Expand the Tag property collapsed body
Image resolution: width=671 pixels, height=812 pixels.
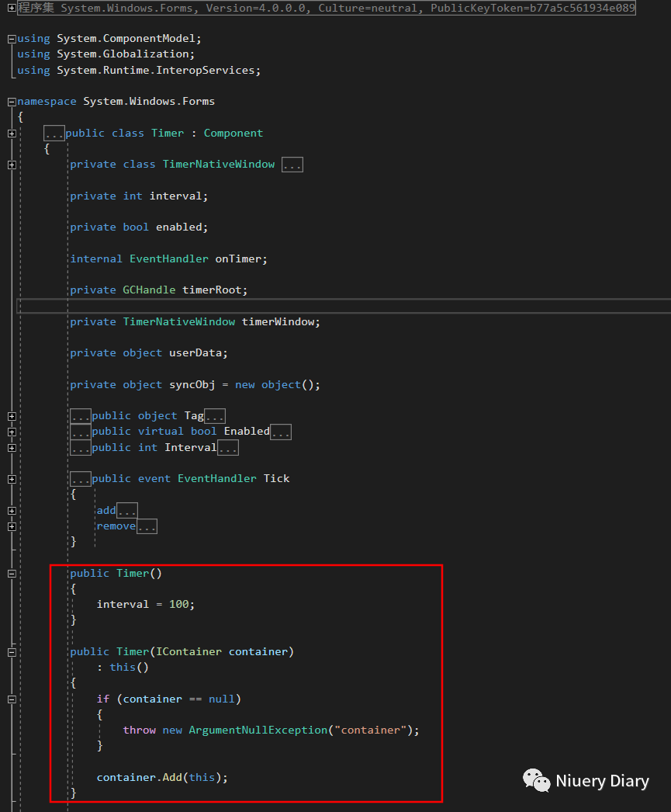click(215, 415)
